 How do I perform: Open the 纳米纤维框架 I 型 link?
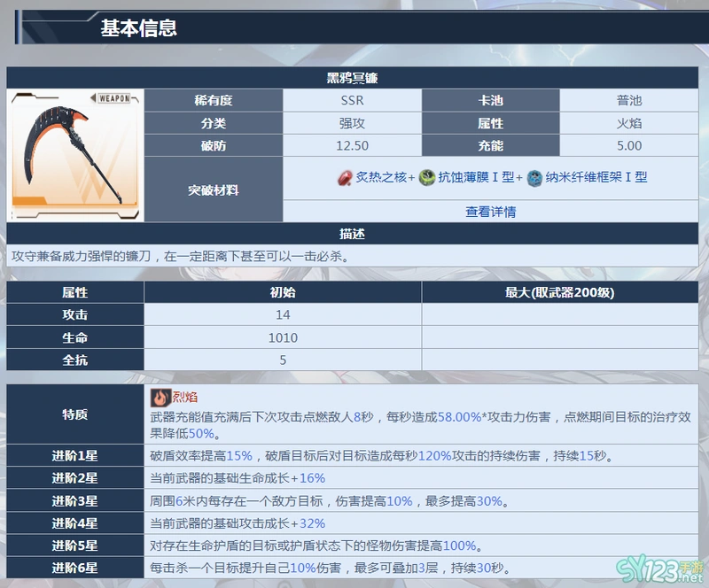tap(596, 177)
